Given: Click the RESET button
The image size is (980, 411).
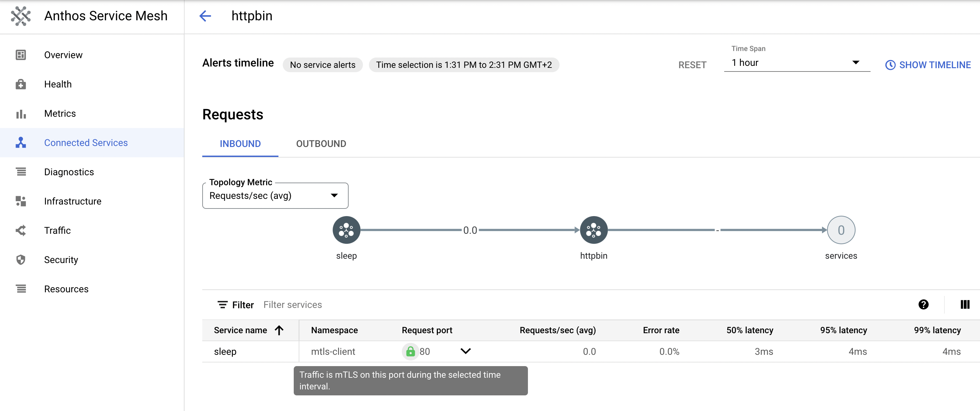Looking at the screenshot, I should (692, 65).
